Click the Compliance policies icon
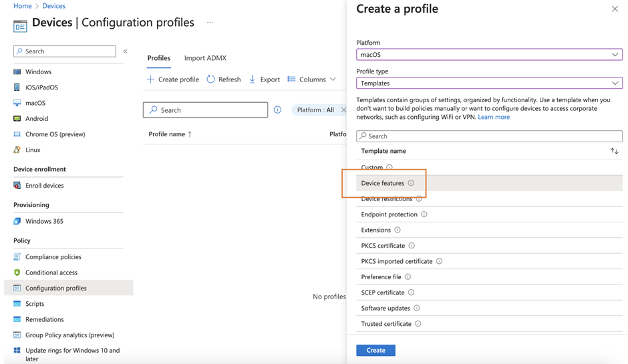The width and height of the screenshot is (628, 364). [x=17, y=256]
